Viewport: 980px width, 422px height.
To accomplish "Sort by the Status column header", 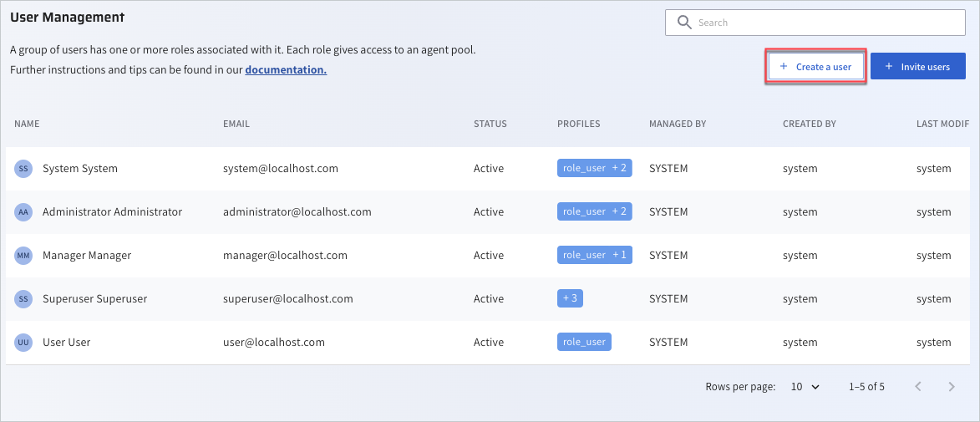I will 490,124.
